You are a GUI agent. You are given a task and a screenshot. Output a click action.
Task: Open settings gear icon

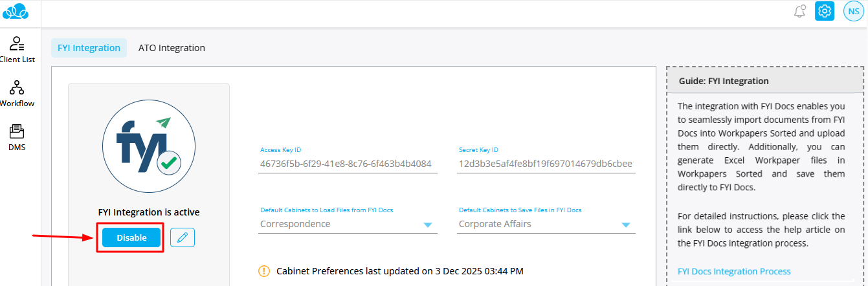[824, 11]
